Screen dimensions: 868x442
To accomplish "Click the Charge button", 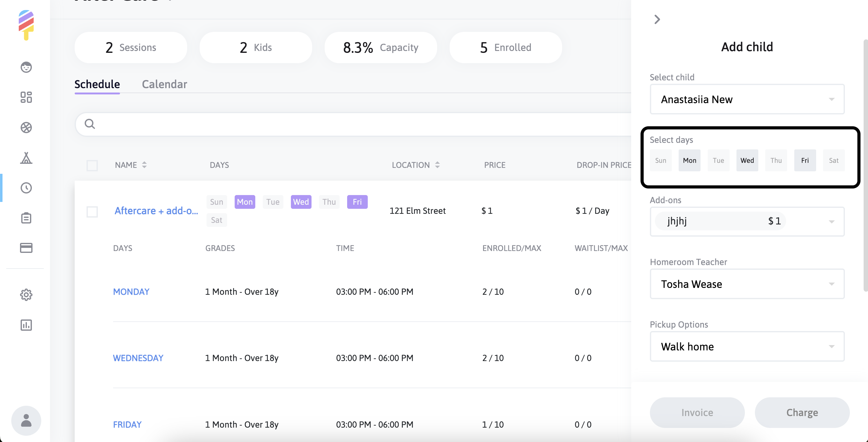I will pos(802,412).
